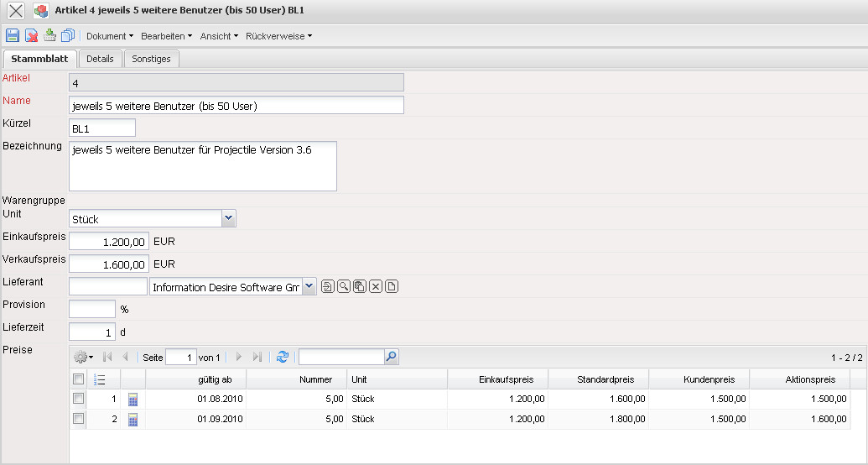Expand the Unit dropdown showing Stück
Viewport: 868px width, 465px height.
point(228,218)
